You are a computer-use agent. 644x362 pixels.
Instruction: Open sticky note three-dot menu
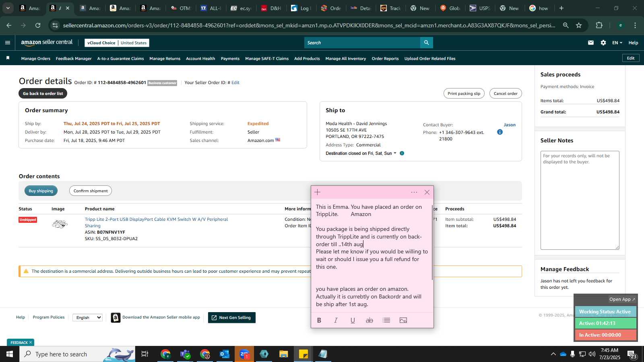pyautogui.click(x=414, y=192)
